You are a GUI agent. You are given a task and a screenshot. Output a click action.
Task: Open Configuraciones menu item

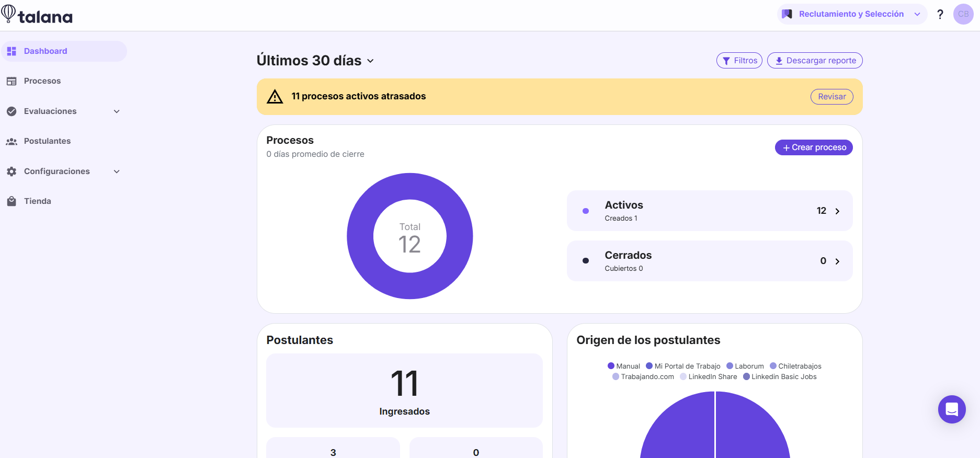click(64, 171)
